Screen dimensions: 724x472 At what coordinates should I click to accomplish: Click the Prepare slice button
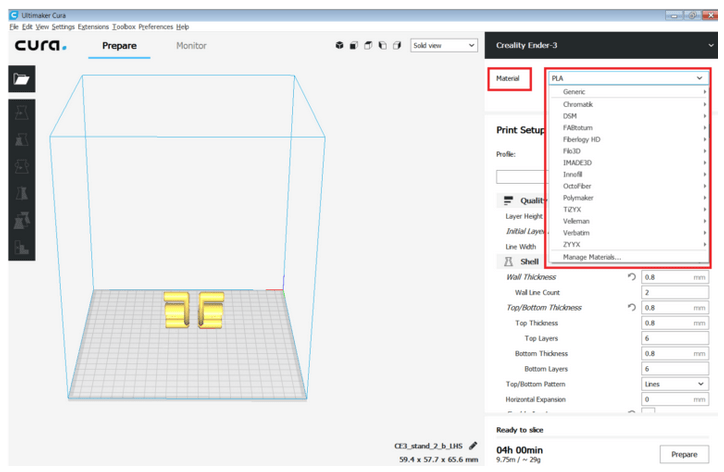[684, 454]
